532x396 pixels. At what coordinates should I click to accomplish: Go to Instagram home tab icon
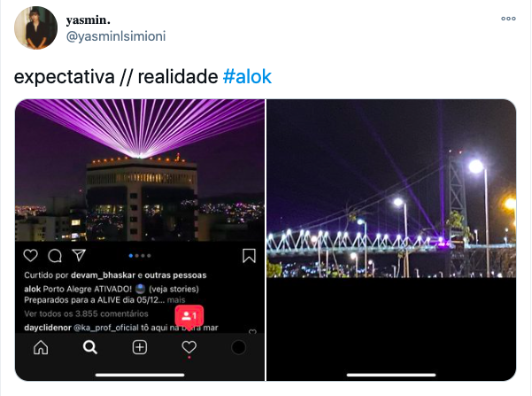(x=41, y=347)
